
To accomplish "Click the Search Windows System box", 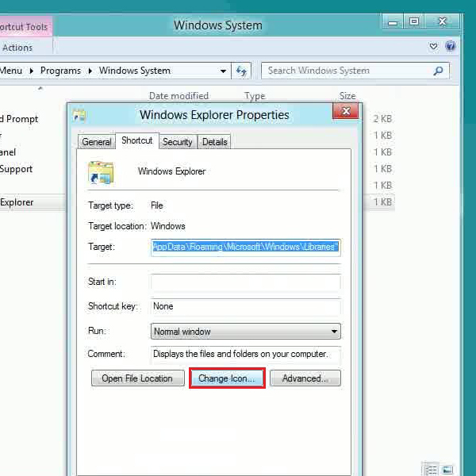I will click(x=355, y=71).
